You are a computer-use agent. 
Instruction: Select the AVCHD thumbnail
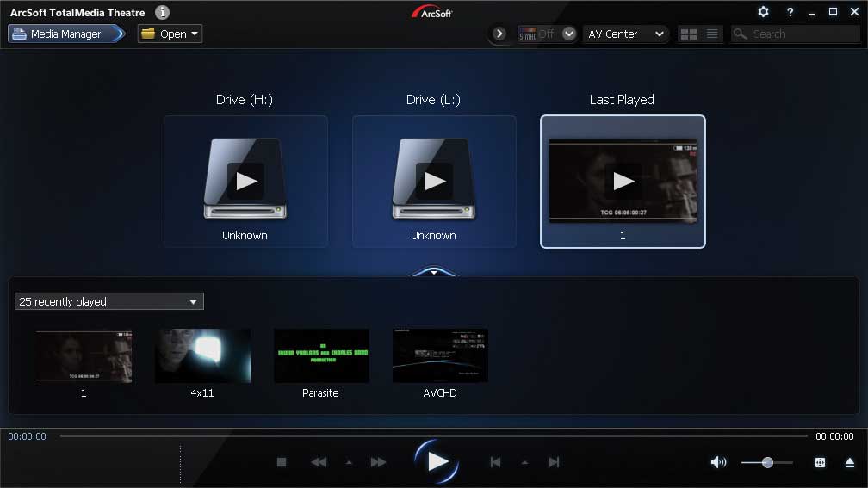click(x=440, y=355)
